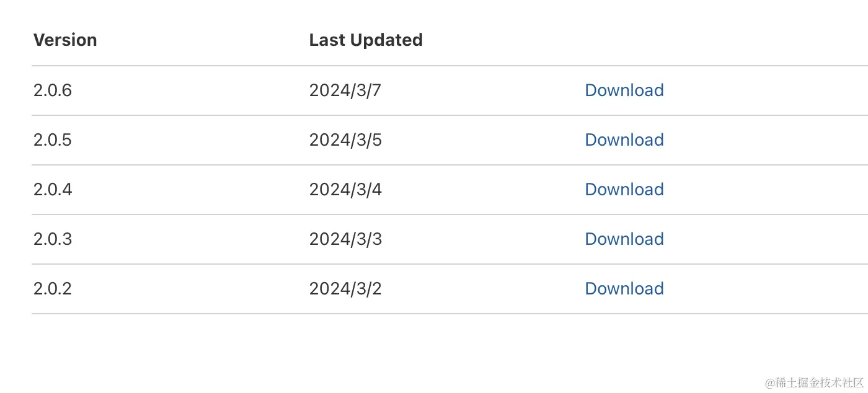868x393 pixels.
Task: Select the 2024/3/5 date cell
Action: [x=345, y=140]
